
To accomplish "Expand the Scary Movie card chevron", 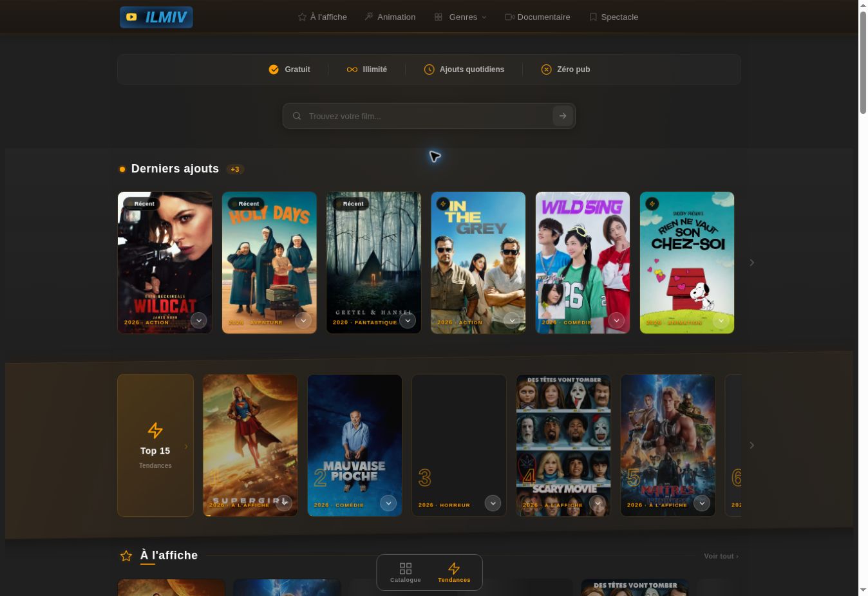I will (597, 503).
